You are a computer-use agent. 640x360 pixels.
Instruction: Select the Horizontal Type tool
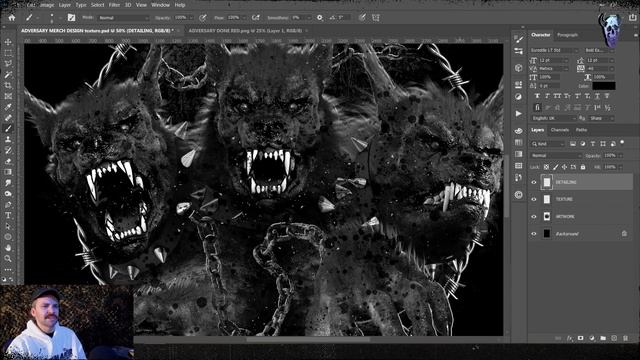click(8, 215)
